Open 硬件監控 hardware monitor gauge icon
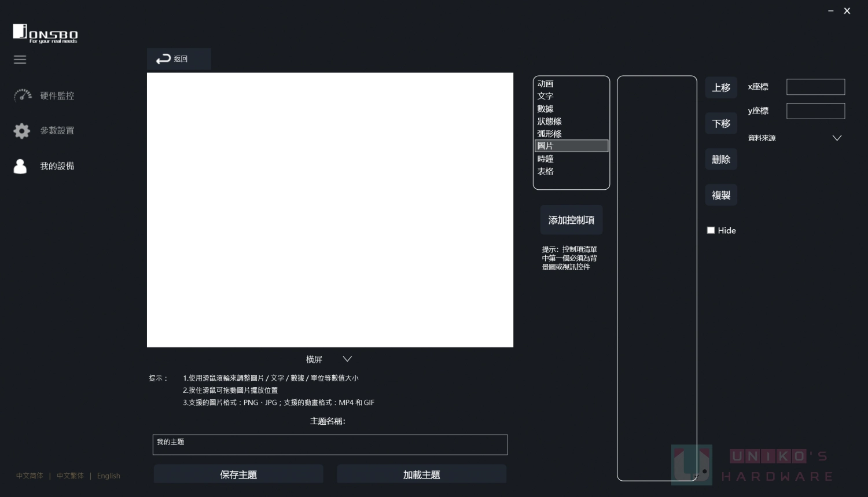The image size is (868, 497). tap(23, 95)
